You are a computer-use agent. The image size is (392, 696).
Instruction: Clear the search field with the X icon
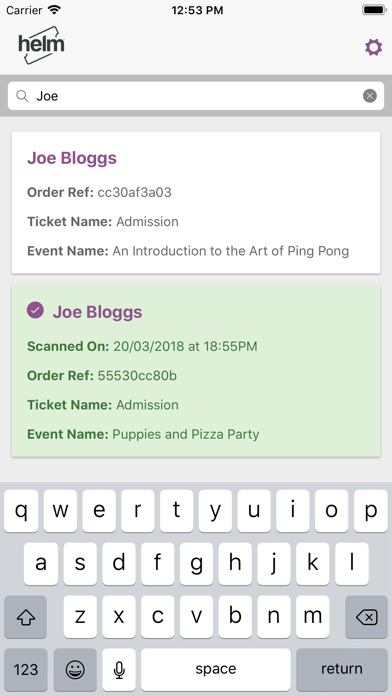pyautogui.click(x=370, y=95)
